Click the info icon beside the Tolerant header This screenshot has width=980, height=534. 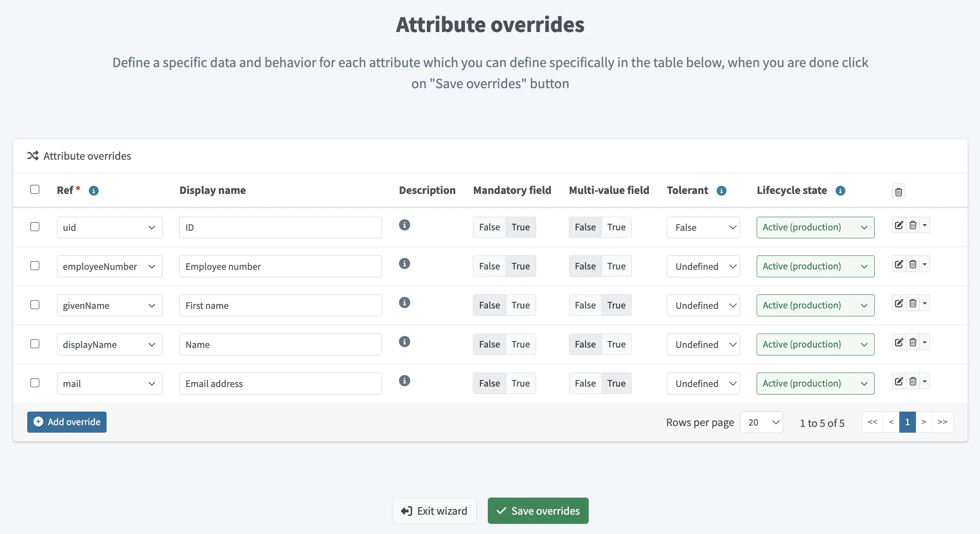722,190
